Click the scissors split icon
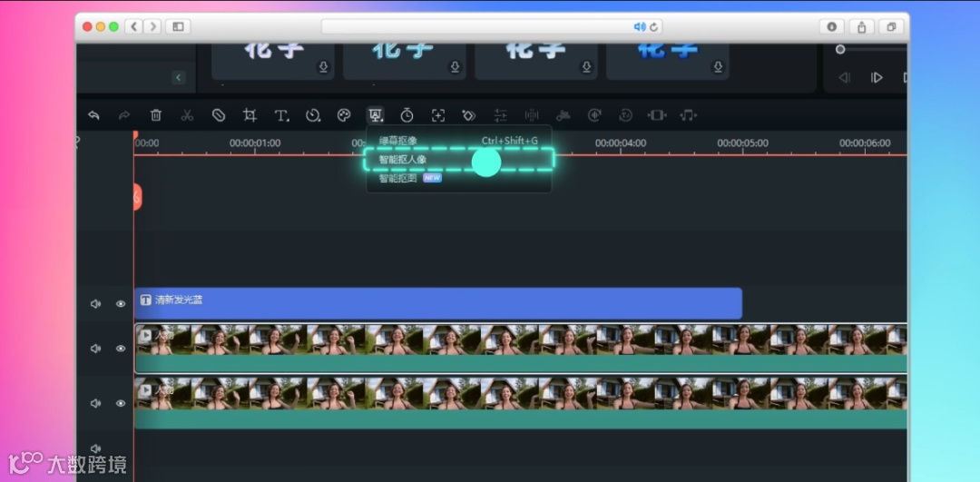 tap(187, 115)
